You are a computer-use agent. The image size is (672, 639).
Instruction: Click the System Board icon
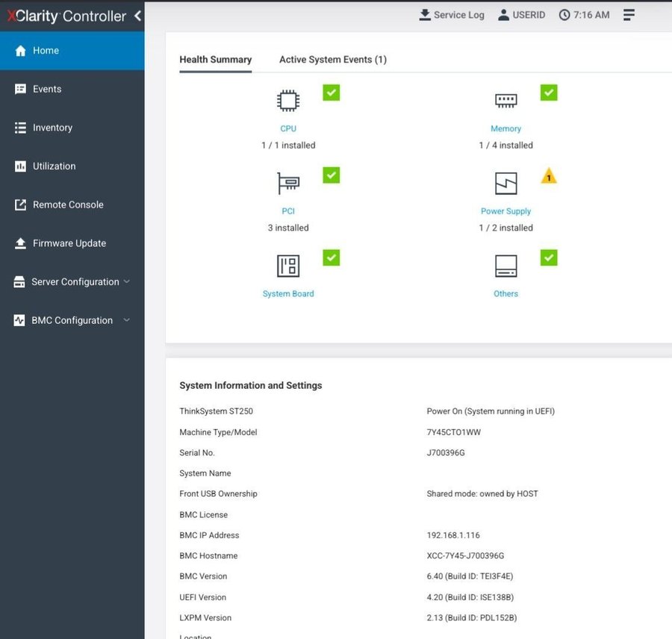click(x=288, y=266)
